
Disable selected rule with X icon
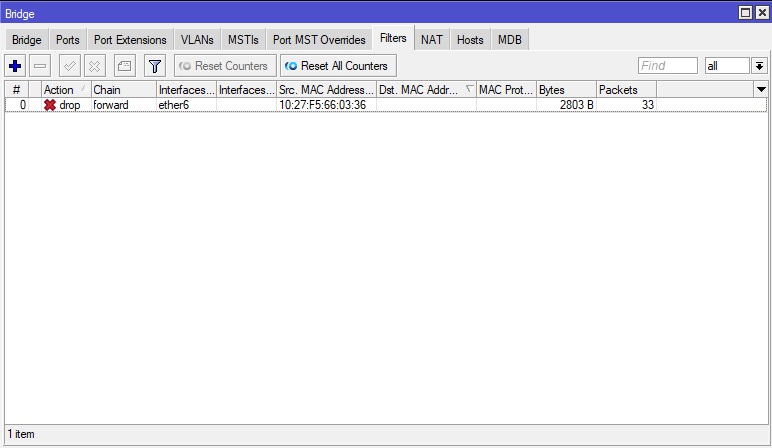(95, 66)
